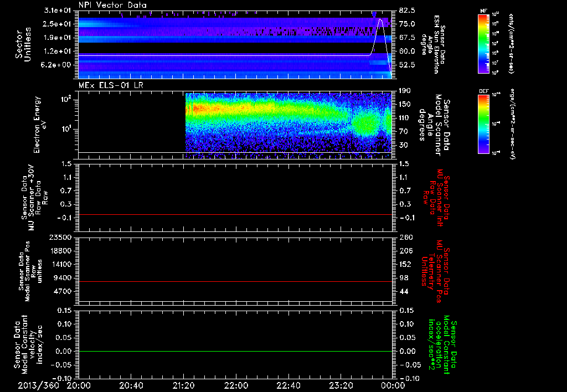Click the 52.5 sun elevation tick label
Image resolution: width=567 pixels, height=392 pixels.
coord(407,65)
